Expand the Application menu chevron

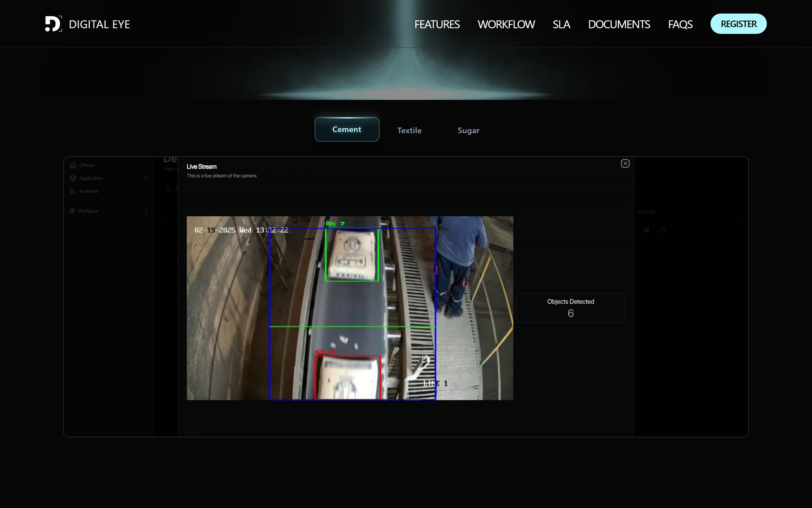[x=146, y=178]
